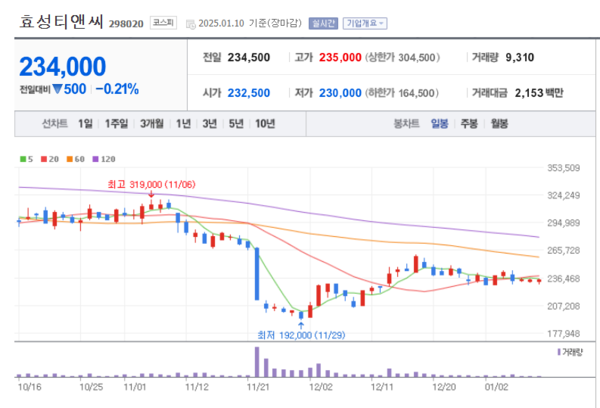Screen dimensions: 600x408
Task: Switch to the 월봉 candle chart
Action: (499, 124)
